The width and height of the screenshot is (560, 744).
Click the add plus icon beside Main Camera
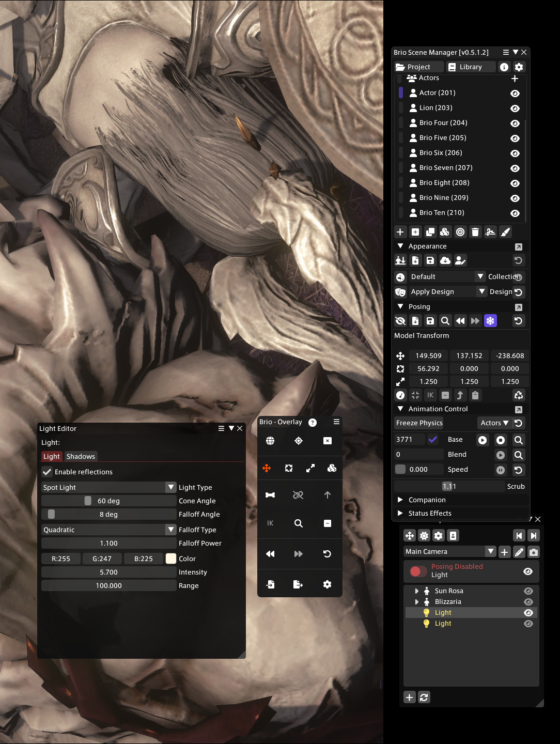tap(505, 552)
